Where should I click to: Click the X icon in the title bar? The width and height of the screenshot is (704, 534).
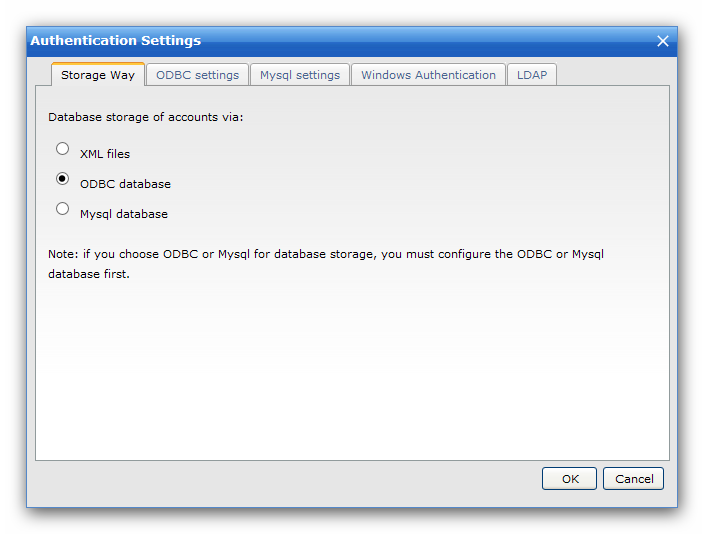[x=663, y=41]
